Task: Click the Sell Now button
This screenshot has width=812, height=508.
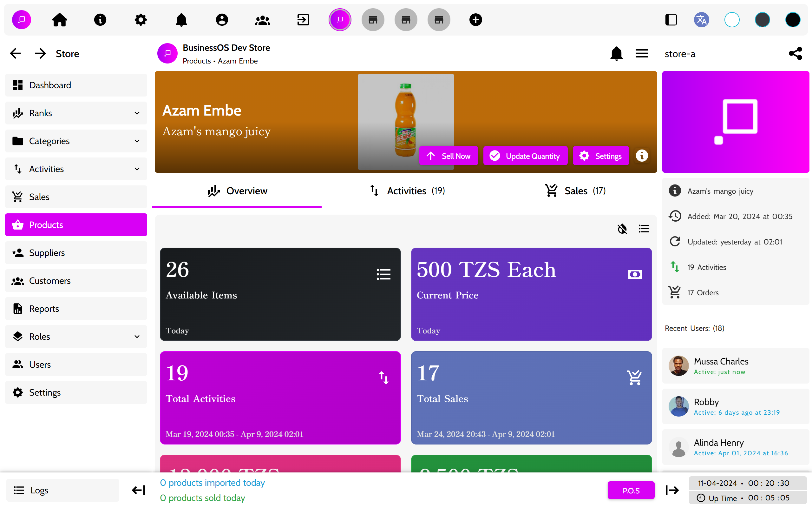Action: pos(449,156)
